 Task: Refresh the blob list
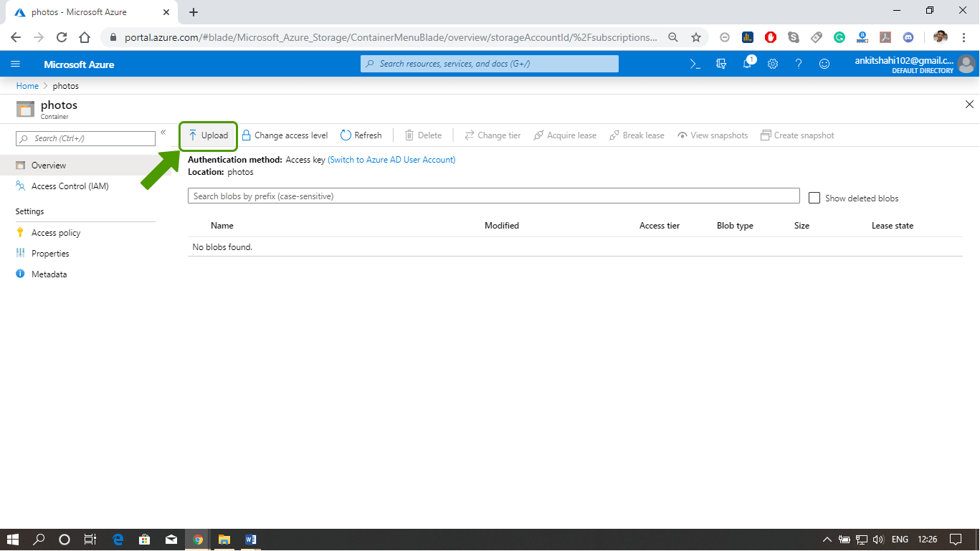(361, 135)
